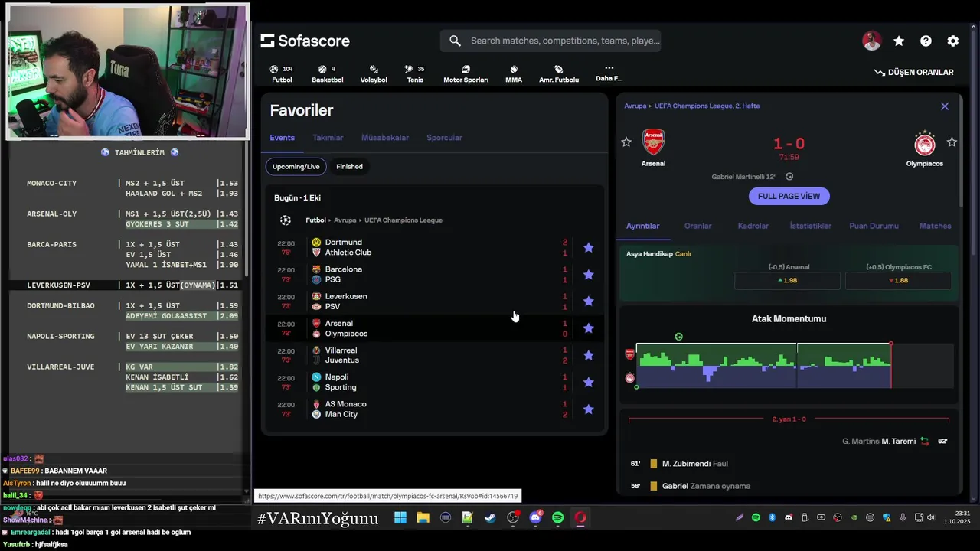Click the FULL PAGE VIEW button

pos(789,196)
